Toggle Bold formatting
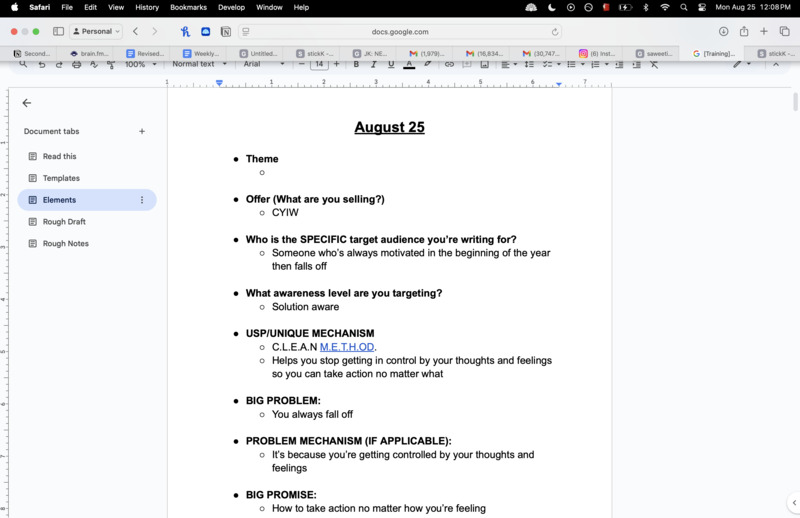The height and width of the screenshot is (518, 800). click(356, 64)
